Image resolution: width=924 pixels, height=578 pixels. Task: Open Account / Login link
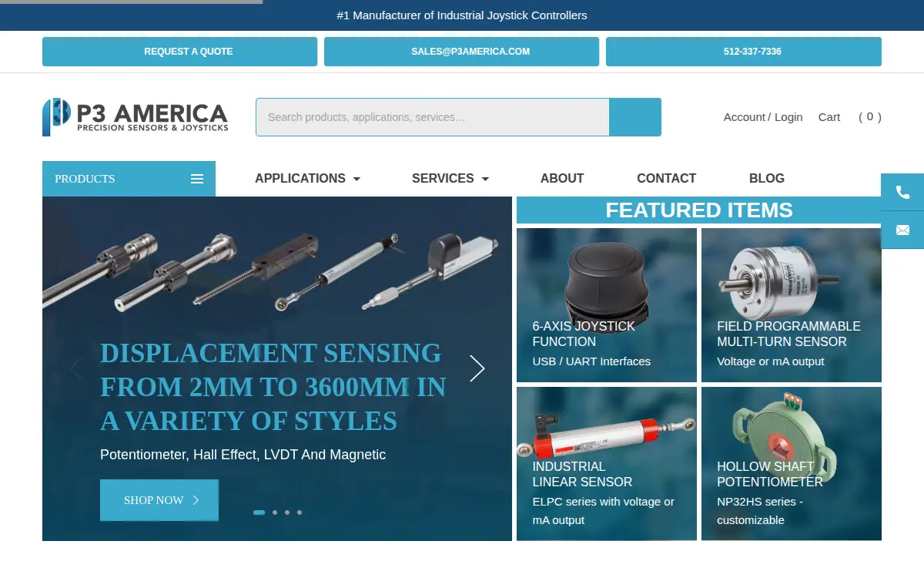click(x=763, y=117)
